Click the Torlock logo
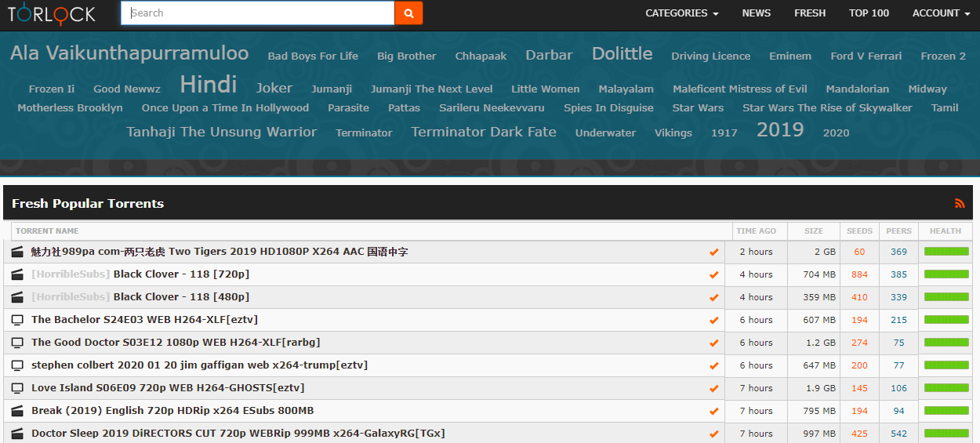Viewport: 980px width, 443px height. coord(51,13)
